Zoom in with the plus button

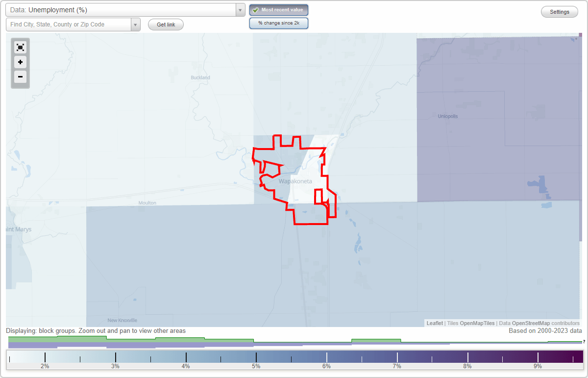(x=20, y=62)
